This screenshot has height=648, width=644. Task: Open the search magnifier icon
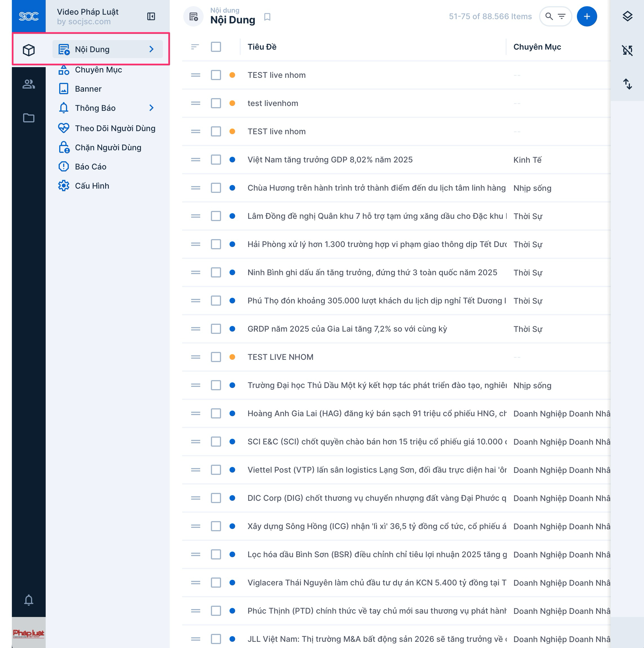[x=549, y=16]
